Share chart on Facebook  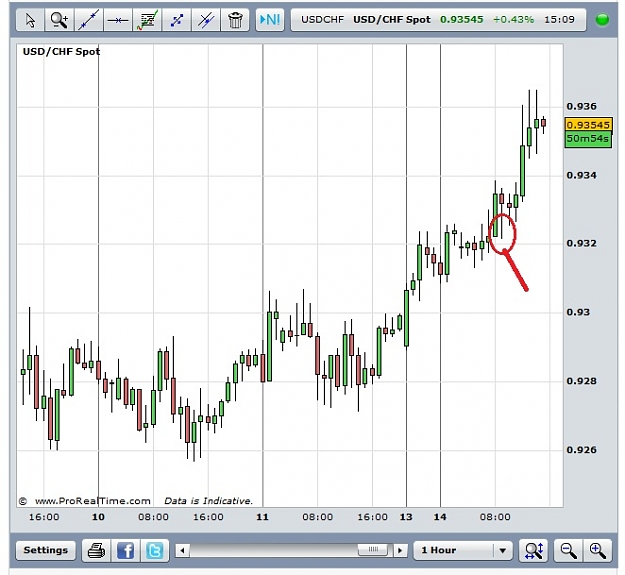[x=125, y=550]
